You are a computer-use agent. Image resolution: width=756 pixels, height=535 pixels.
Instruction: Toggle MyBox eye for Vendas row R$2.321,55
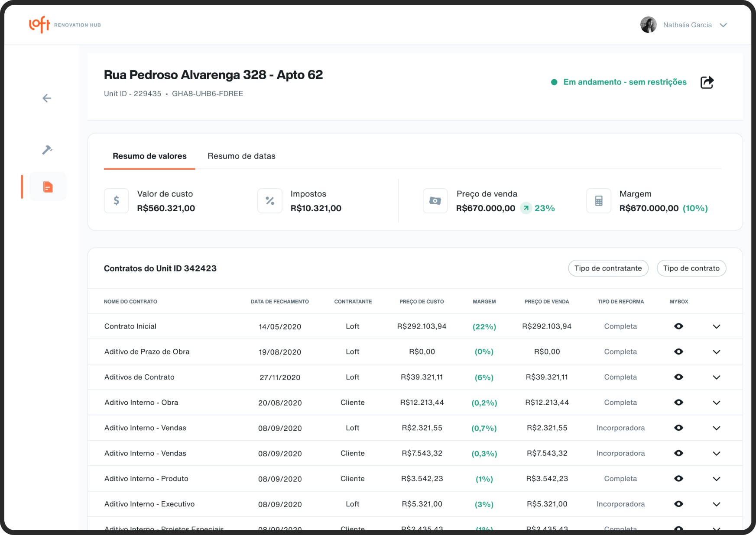pos(679,428)
